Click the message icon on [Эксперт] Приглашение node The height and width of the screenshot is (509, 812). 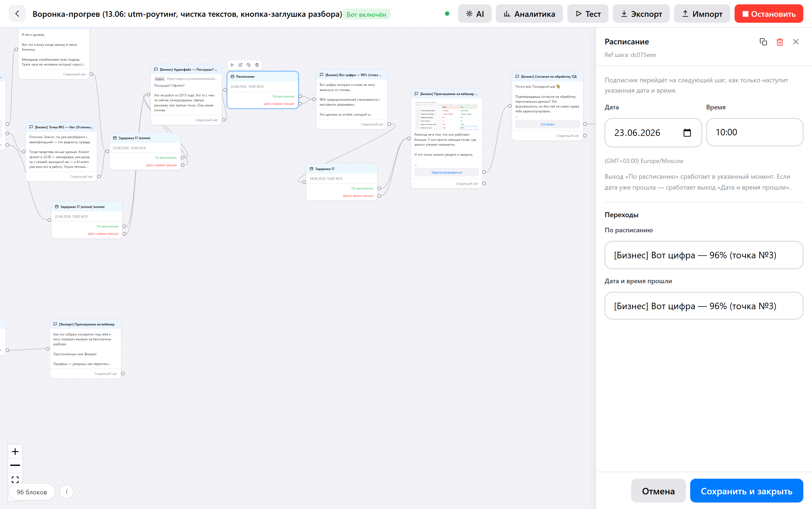coord(55,324)
